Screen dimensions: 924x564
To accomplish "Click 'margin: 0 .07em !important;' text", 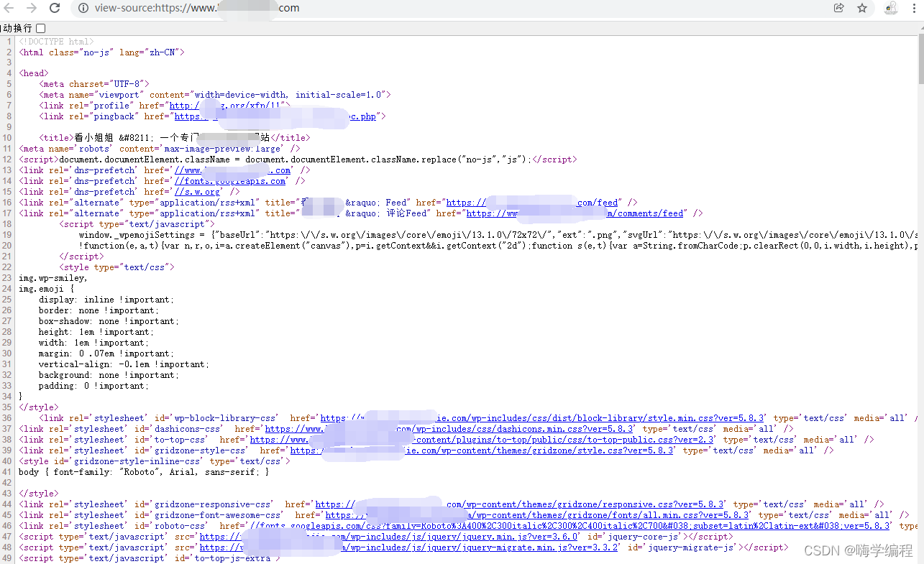I will click(x=106, y=353).
